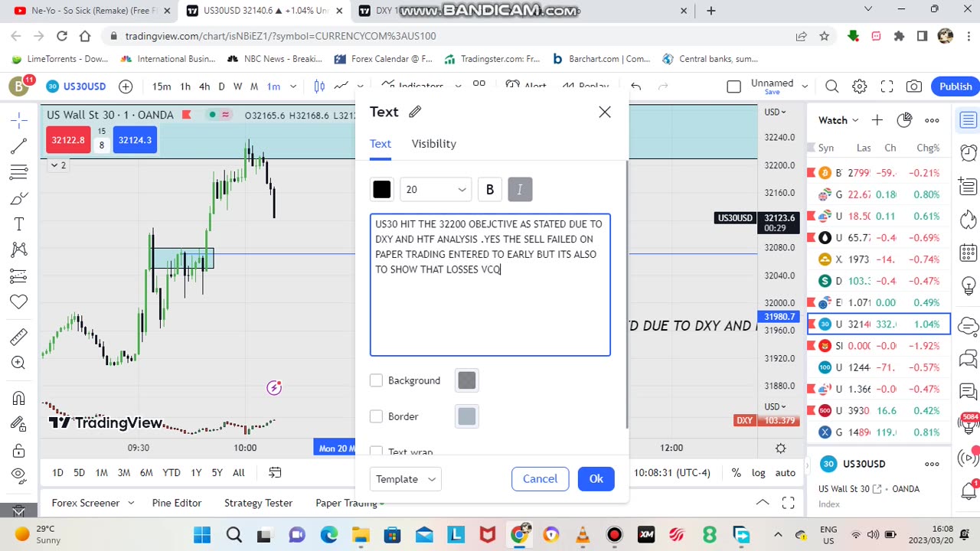
Task: Select the 4h timeframe
Action: point(204,86)
